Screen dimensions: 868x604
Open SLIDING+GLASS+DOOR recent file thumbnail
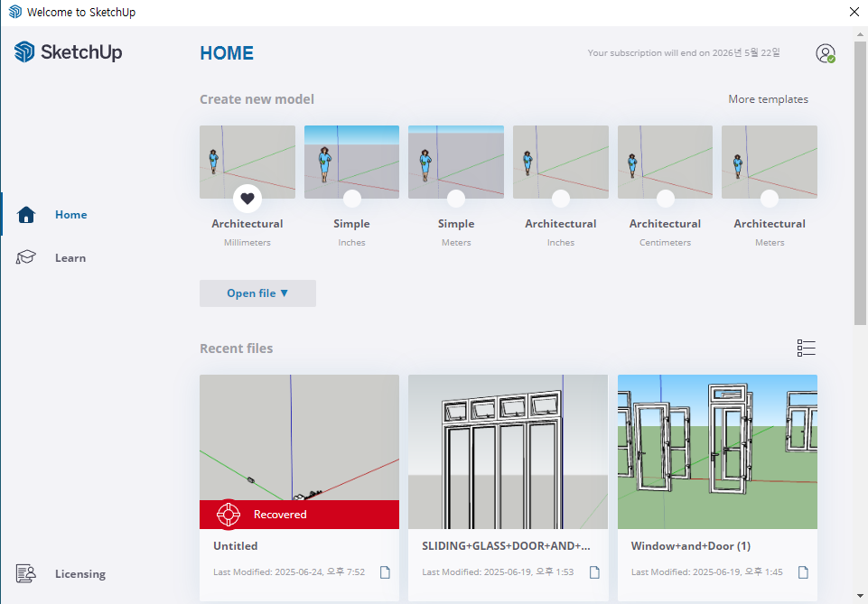pos(509,451)
